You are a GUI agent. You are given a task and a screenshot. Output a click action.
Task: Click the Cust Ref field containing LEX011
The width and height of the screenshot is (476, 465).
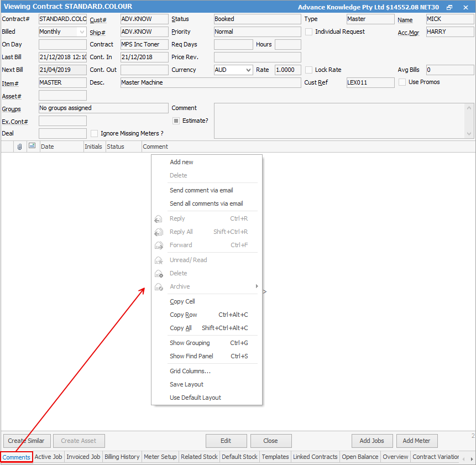tap(370, 82)
